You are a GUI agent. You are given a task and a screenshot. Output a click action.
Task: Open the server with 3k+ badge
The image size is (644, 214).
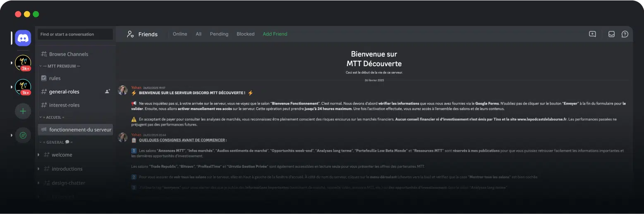[23, 63]
